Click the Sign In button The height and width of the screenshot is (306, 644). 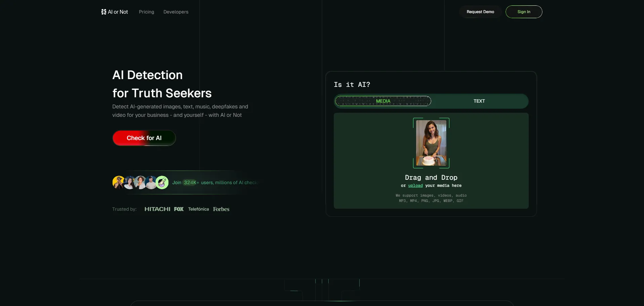coord(524,12)
